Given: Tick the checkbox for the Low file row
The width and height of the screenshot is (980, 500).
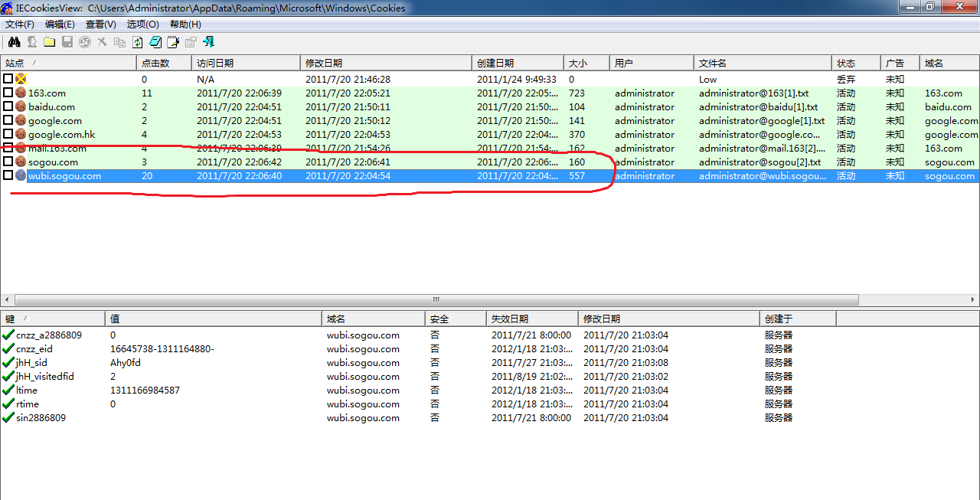Looking at the screenshot, I should coord(8,79).
